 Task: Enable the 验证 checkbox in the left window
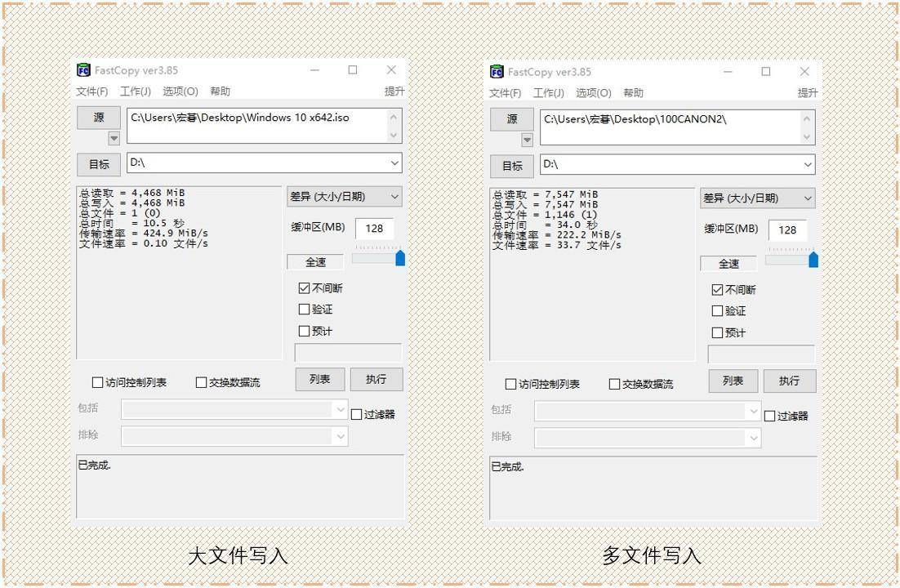pyautogui.click(x=305, y=309)
